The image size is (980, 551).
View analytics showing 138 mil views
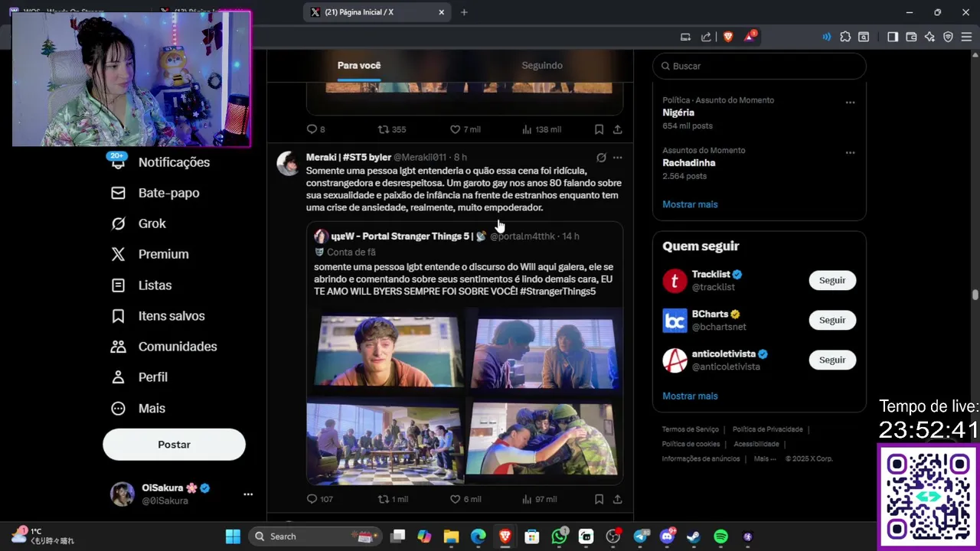pyautogui.click(x=541, y=129)
